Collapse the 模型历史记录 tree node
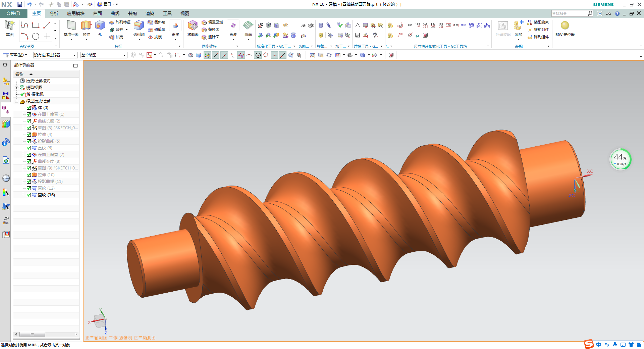Screen dimensions: 644x349 [x=16, y=101]
